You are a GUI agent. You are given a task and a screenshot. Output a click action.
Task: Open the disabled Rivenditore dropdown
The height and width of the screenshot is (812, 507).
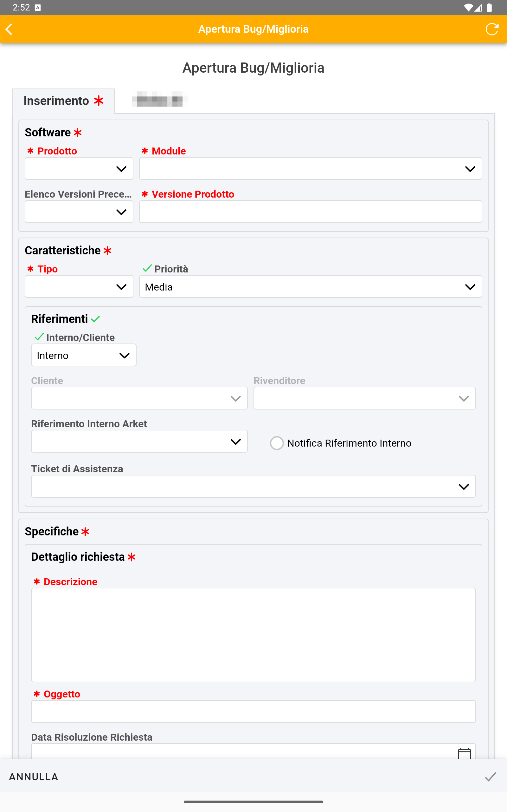pos(364,398)
